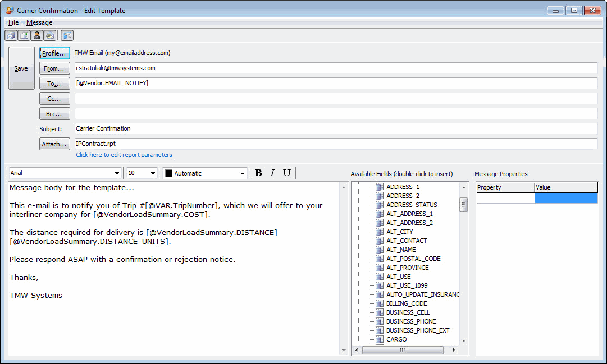Click the Save button
The image size is (607, 364).
21,68
